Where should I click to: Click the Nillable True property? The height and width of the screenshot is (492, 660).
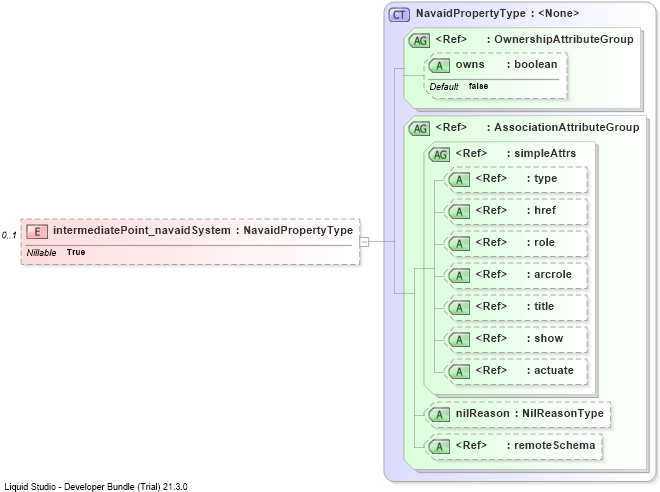(56, 252)
